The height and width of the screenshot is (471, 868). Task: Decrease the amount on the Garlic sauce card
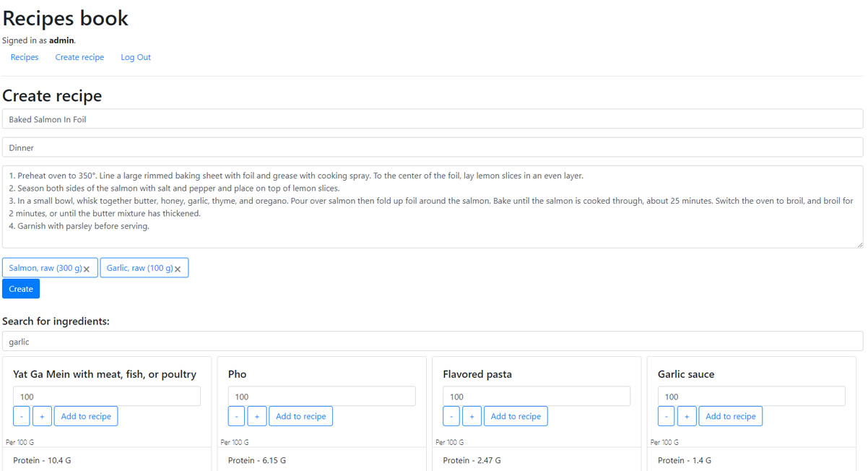pyautogui.click(x=666, y=416)
